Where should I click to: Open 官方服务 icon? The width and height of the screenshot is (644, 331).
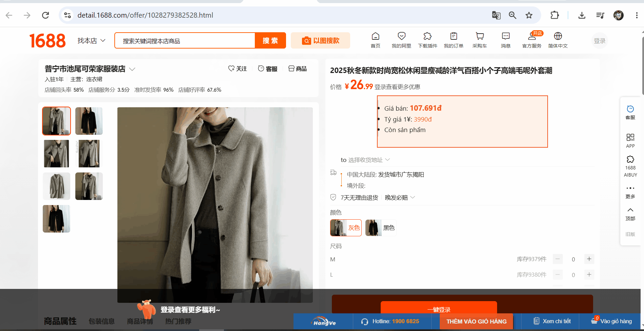click(532, 40)
